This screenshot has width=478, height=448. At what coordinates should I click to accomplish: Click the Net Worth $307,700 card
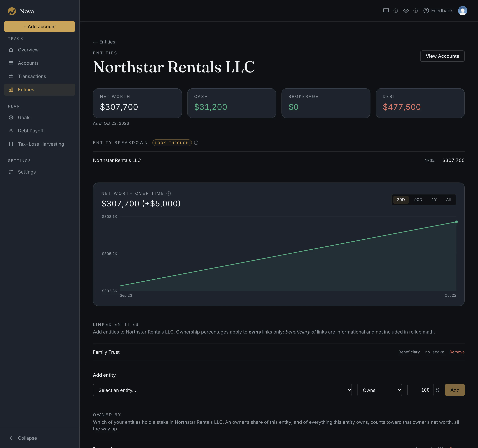click(x=137, y=103)
